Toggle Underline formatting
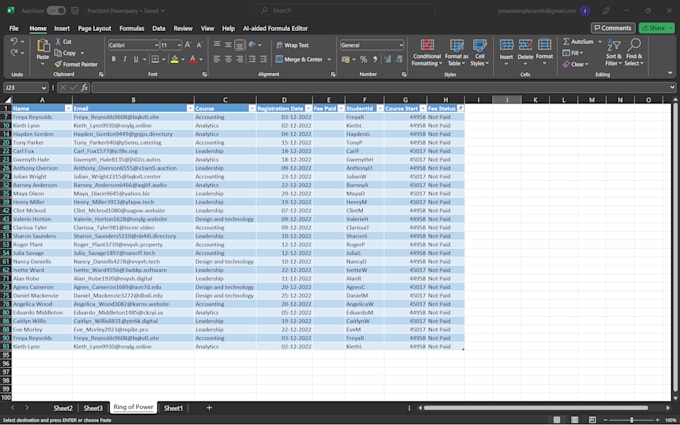 [136, 59]
